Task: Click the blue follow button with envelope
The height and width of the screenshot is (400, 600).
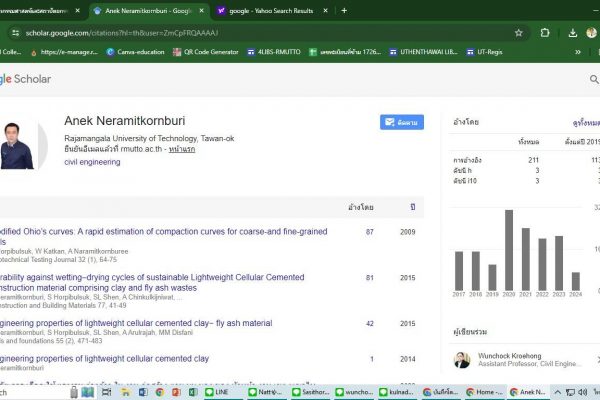Action: pyautogui.click(x=402, y=122)
